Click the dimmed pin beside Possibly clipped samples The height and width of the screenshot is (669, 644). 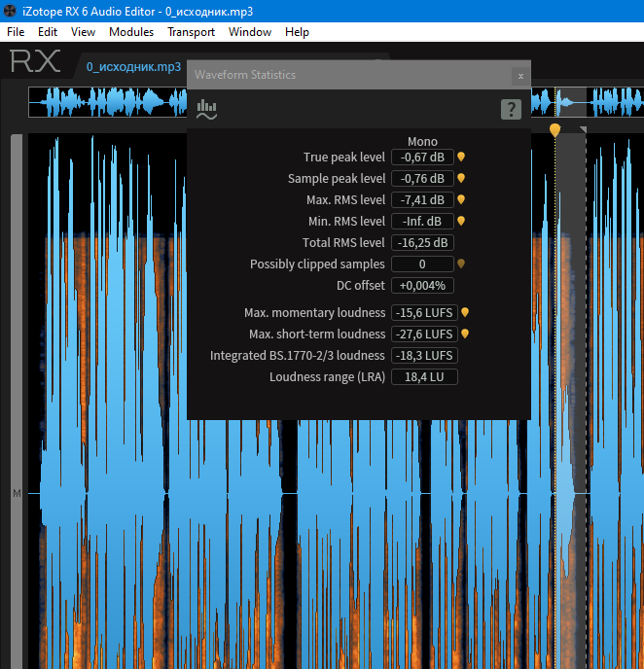pos(461,264)
